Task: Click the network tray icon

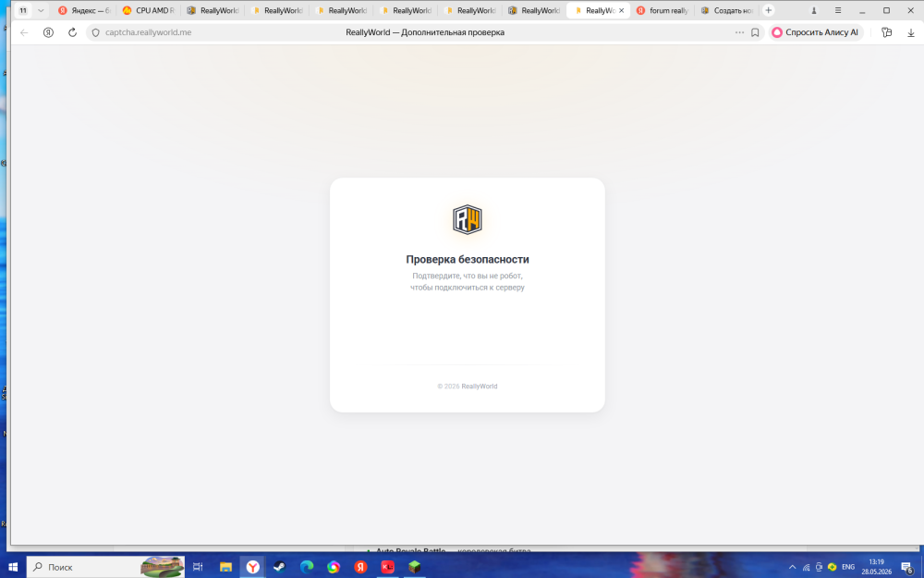Action: pos(806,567)
